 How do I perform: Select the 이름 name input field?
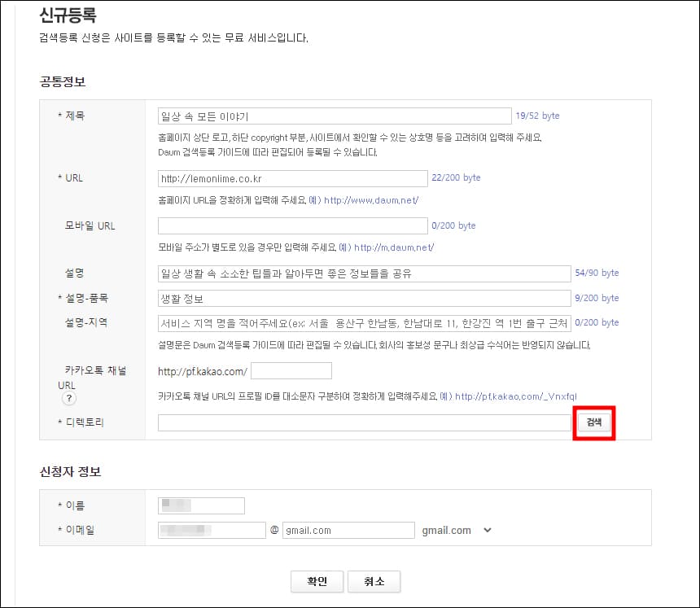pos(201,505)
